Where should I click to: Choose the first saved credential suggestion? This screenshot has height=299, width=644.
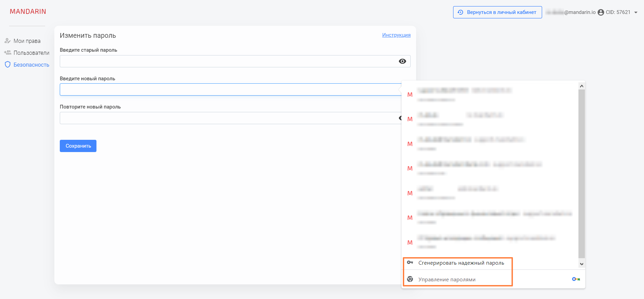[x=489, y=94]
